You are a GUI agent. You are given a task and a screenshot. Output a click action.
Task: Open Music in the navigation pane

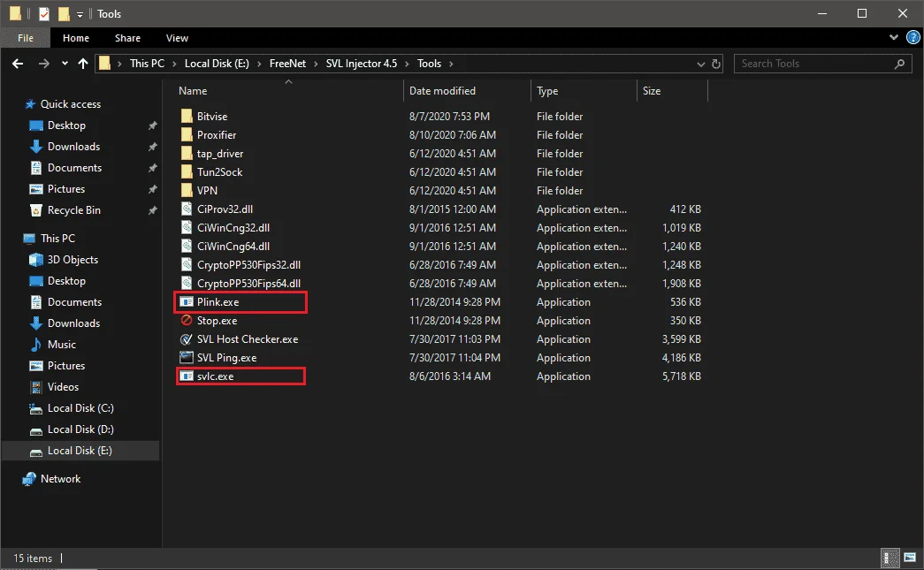(x=61, y=345)
